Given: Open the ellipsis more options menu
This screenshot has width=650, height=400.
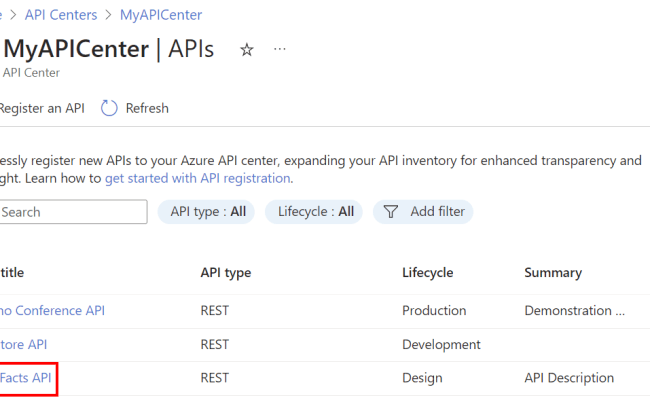Looking at the screenshot, I should pos(280,49).
